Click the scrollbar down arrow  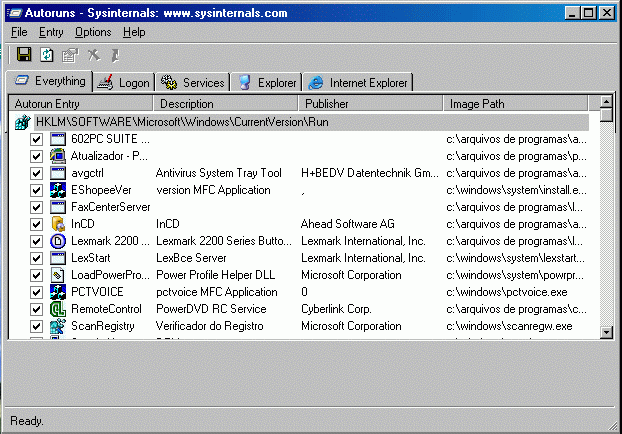click(x=606, y=332)
